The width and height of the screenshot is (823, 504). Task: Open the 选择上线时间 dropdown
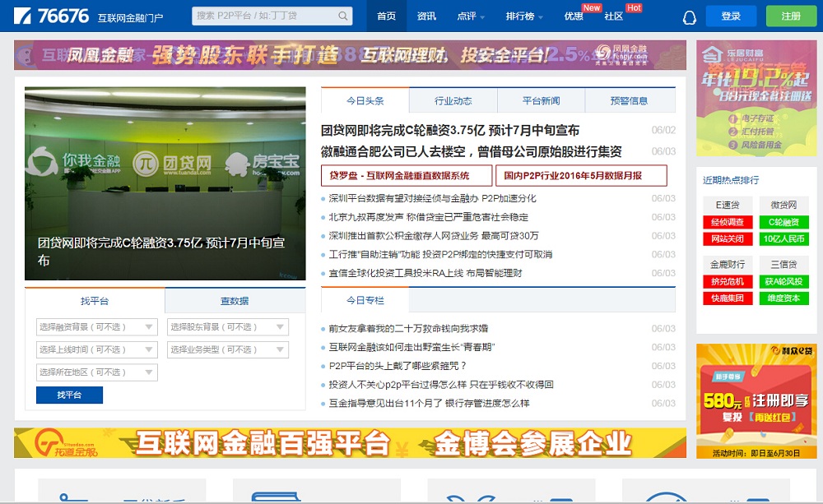[x=96, y=349]
